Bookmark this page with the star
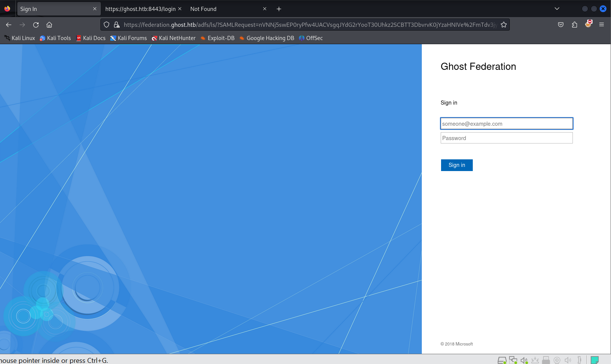Viewport: 611px width, 364px height. point(504,25)
